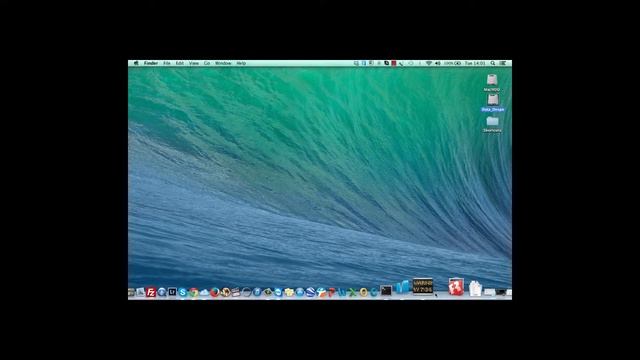Open the red Flash app in Dock

pos(456,287)
